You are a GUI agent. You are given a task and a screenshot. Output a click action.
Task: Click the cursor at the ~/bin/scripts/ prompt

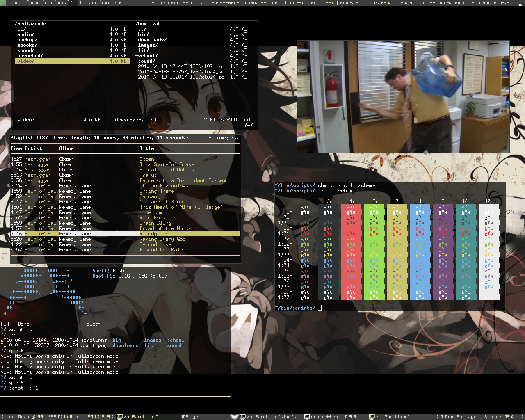tap(320, 308)
